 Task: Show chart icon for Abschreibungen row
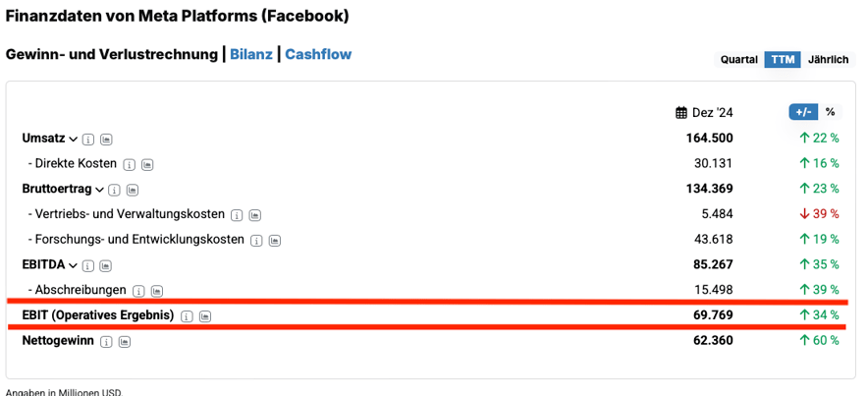tap(157, 291)
